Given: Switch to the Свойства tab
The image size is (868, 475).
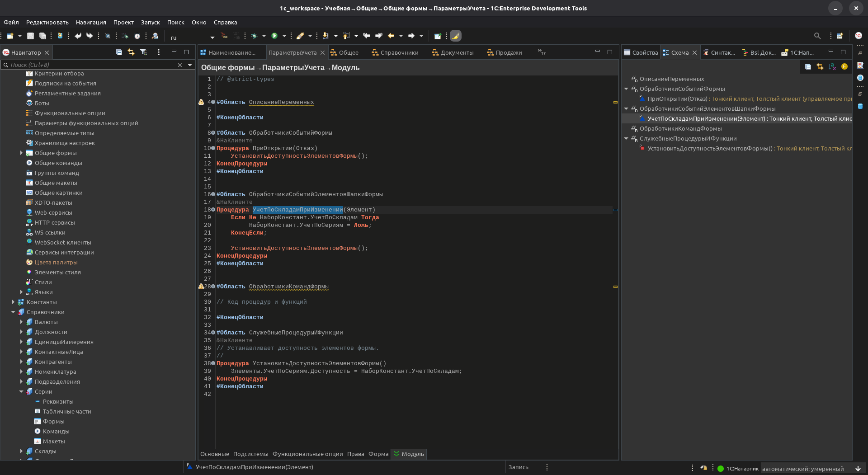Looking at the screenshot, I should (x=641, y=52).
